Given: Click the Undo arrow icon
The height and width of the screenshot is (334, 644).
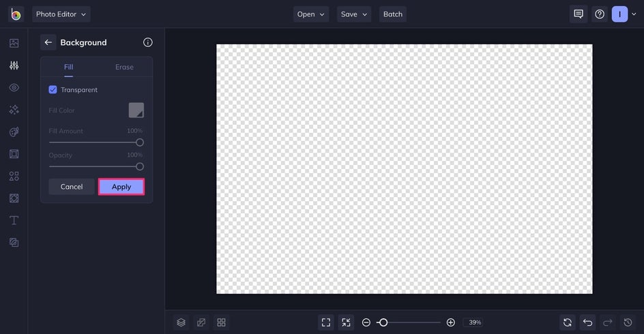Looking at the screenshot, I should 588,322.
